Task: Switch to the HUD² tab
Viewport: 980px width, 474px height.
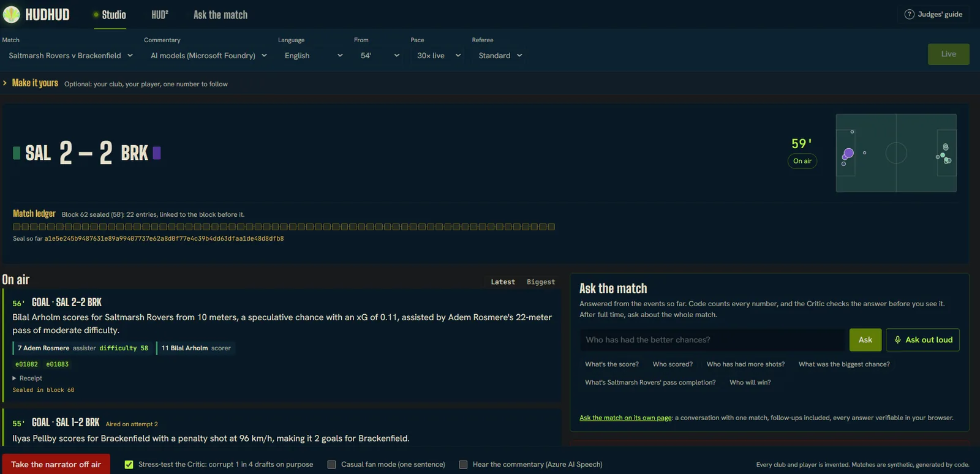Action: (160, 15)
